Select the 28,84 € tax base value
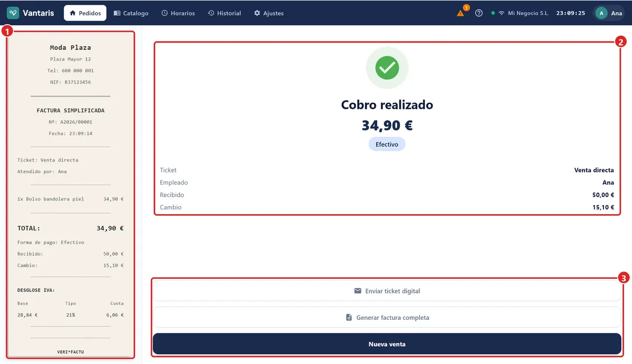Viewport: 632px width, 364px height. [27, 315]
